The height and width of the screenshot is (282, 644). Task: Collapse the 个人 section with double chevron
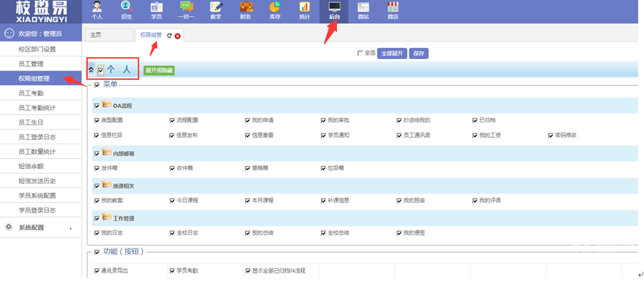(91, 70)
